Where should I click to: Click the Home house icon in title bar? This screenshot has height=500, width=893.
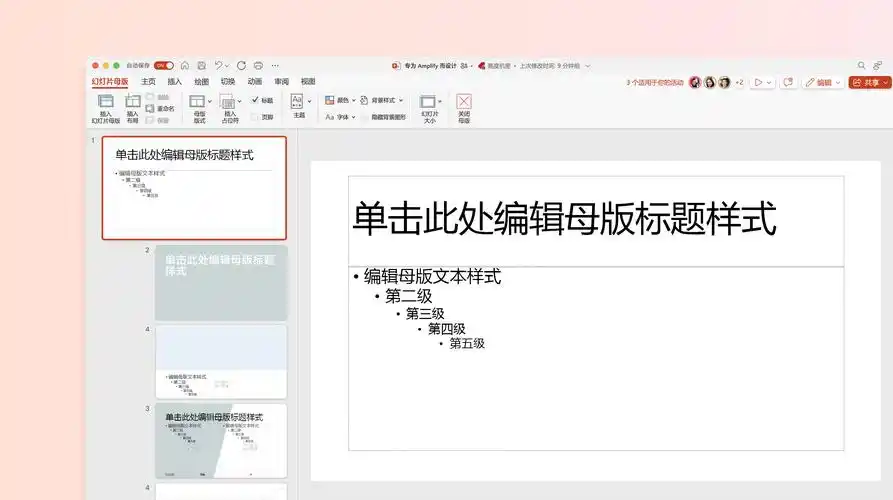coord(185,65)
